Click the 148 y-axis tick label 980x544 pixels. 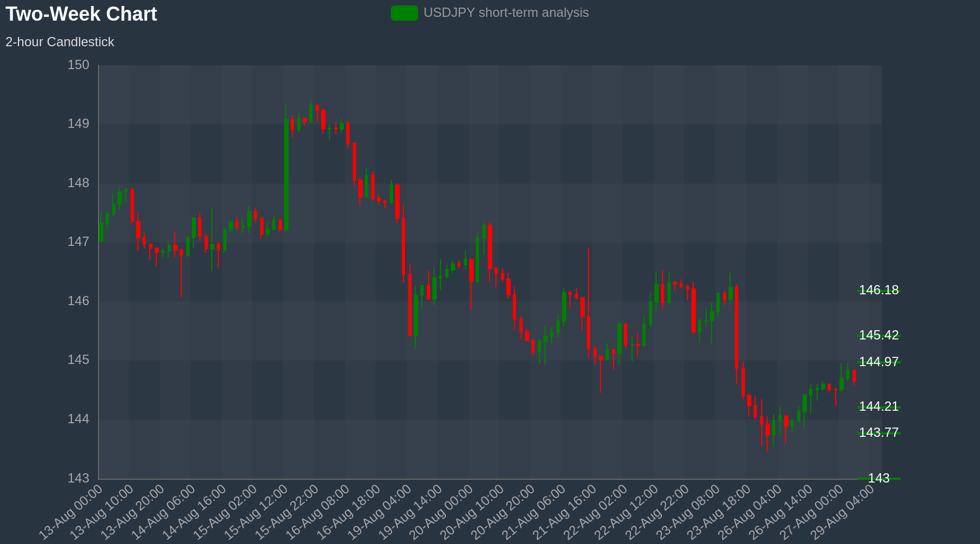78,183
